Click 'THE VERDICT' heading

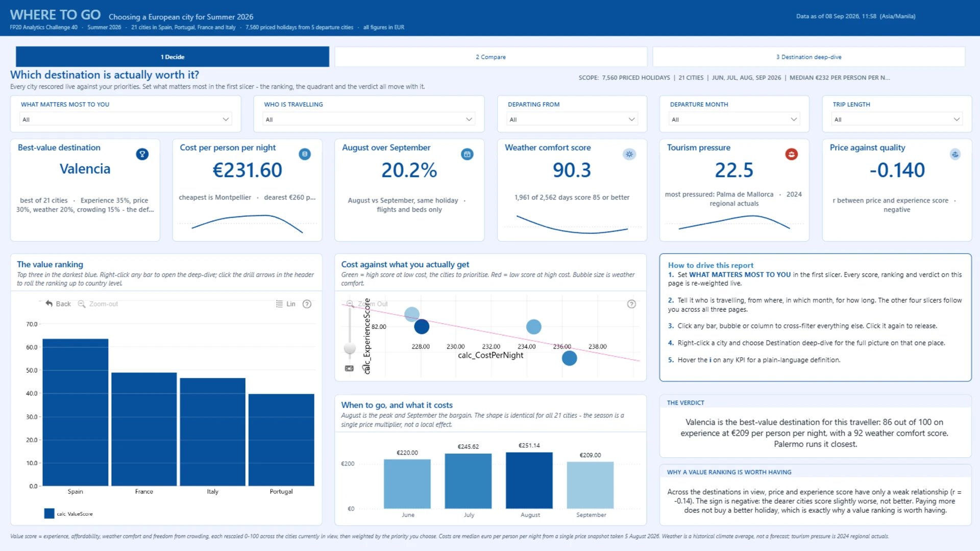[685, 403]
